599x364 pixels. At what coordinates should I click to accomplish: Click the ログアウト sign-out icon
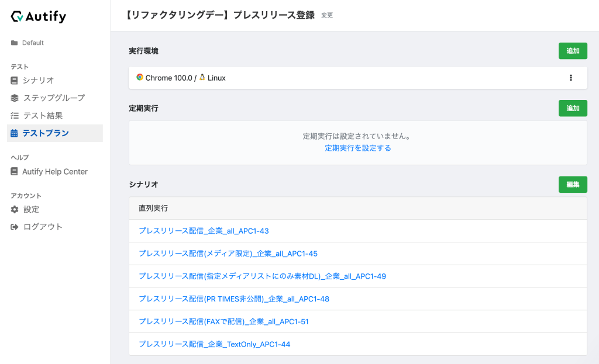pyautogui.click(x=15, y=227)
